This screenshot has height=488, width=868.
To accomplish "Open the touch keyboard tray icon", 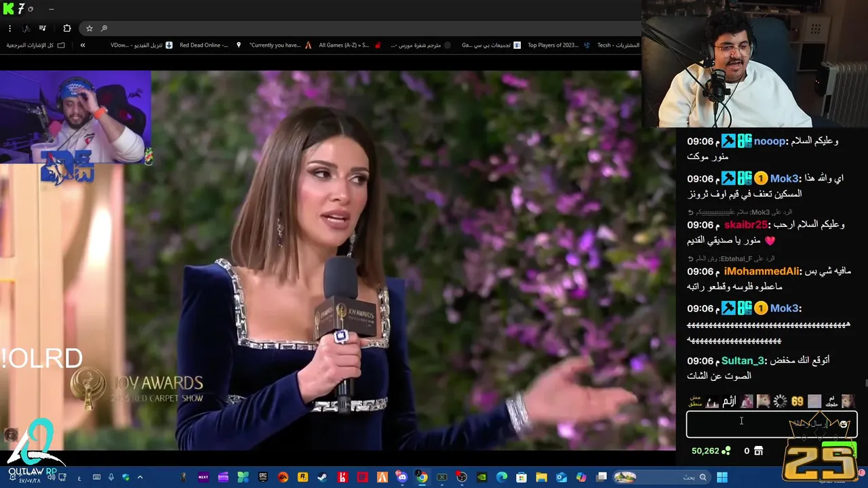I will point(97,478).
